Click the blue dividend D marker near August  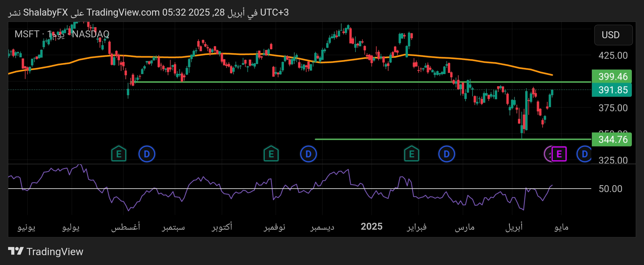(x=147, y=154)
